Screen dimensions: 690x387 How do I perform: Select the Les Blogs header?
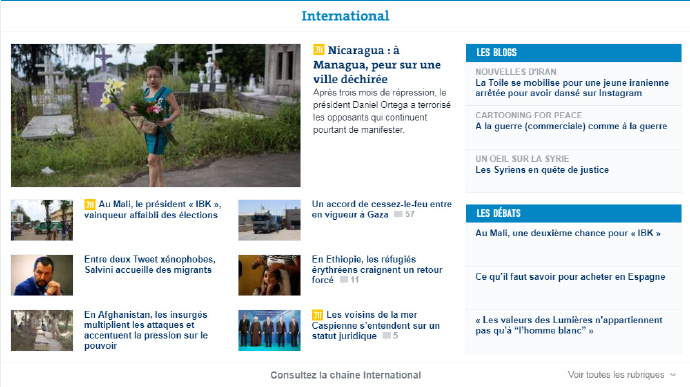click(573, 52)
